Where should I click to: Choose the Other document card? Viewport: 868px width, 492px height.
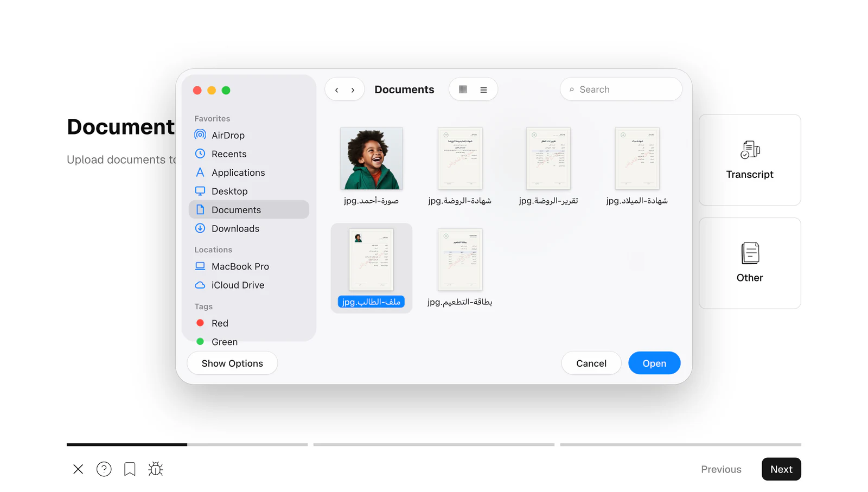tap(750, 263)
